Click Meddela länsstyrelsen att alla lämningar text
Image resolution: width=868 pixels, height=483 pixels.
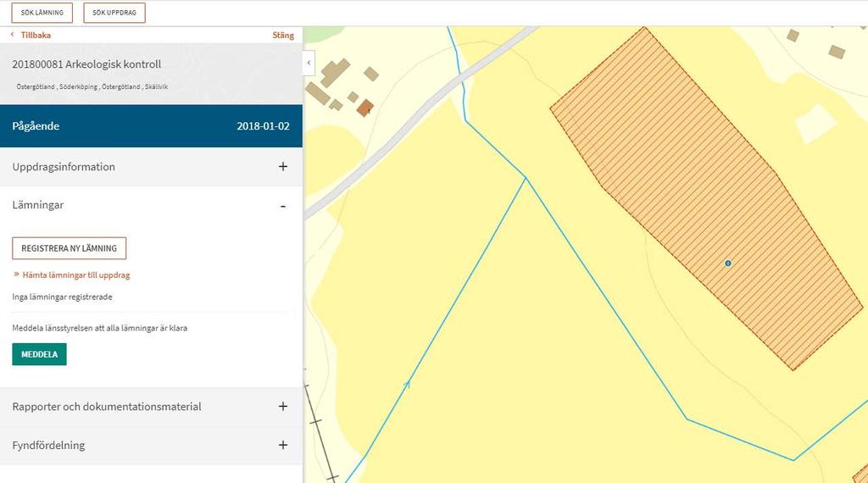point(100,328)
